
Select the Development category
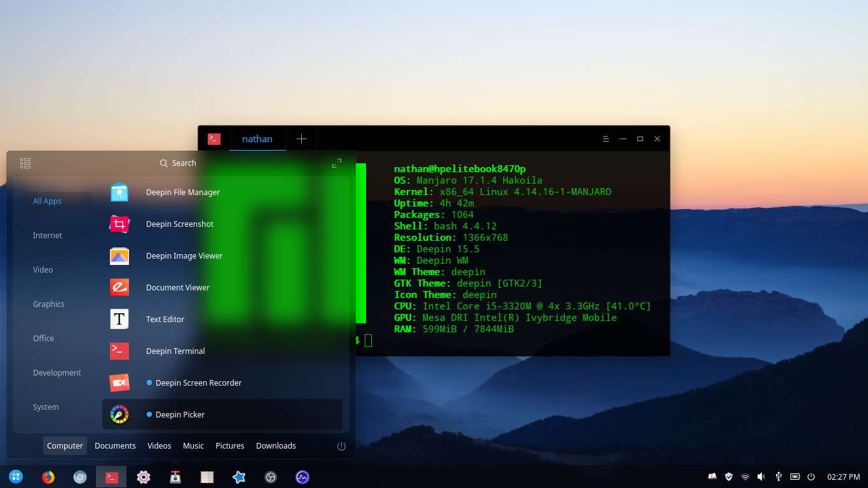pyautogui.click(x=58, y=373)
